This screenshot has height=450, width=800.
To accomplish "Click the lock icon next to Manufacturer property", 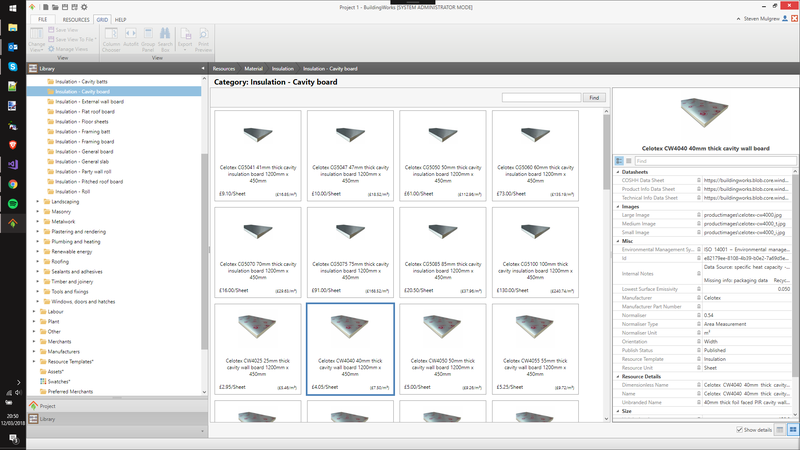I will click(699, 298).
